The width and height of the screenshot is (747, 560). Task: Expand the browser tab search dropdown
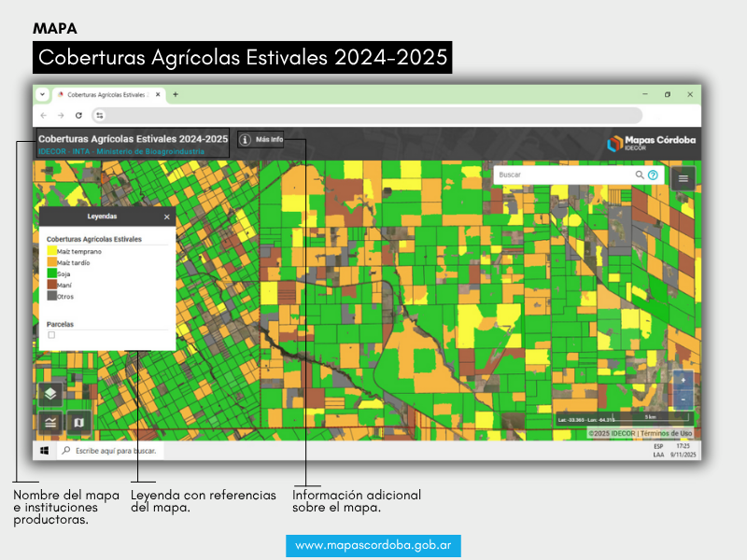[42, 94]
